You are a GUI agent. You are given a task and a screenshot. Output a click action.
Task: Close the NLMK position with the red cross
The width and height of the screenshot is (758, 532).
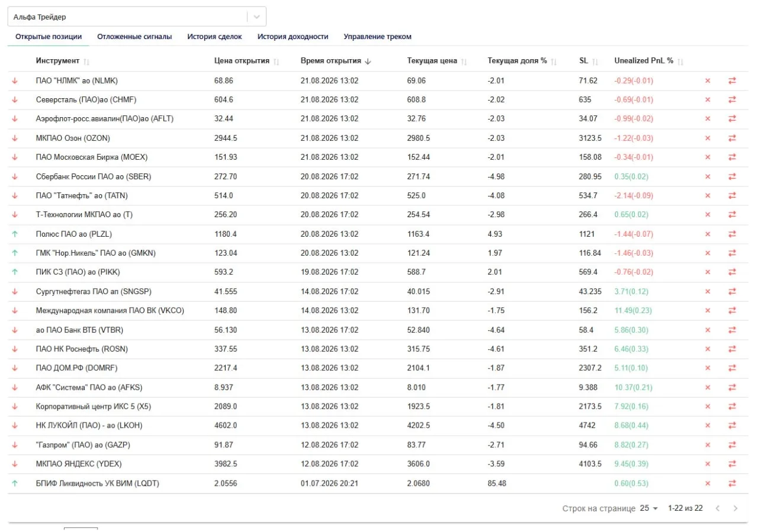tap(707, 80)
